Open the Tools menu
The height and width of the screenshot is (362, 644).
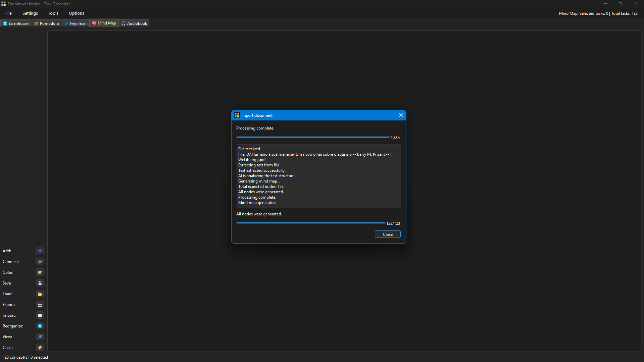coord(53,13)
